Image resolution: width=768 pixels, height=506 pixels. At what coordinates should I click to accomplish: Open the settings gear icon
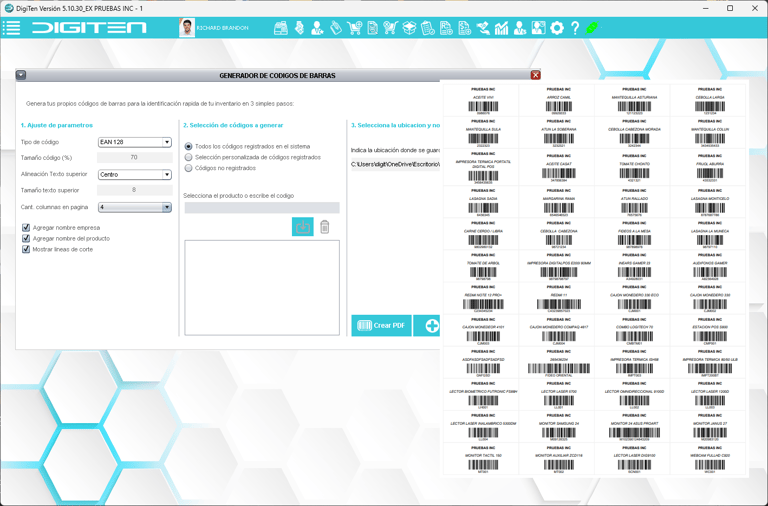click(x=557, y=28)
